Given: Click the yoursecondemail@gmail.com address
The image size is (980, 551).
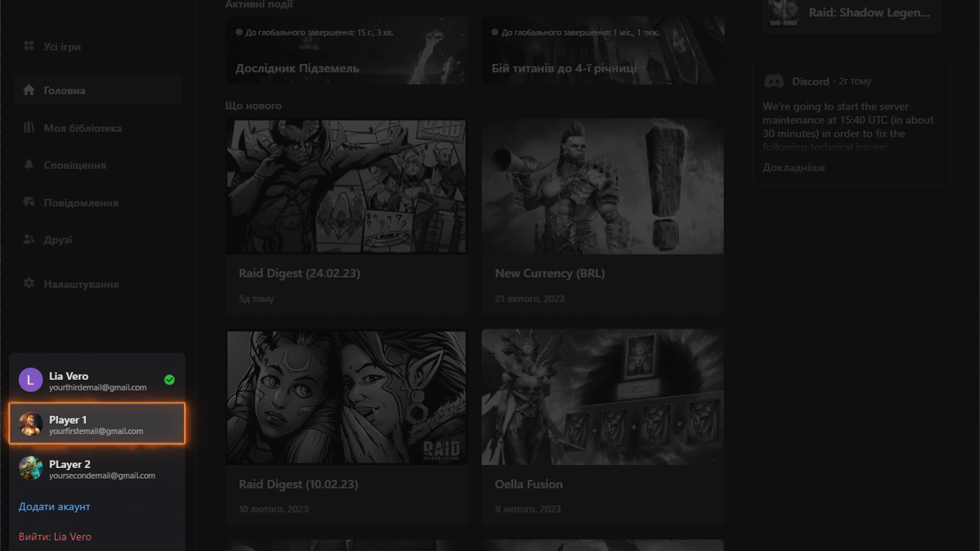Looking at the screenshot, I should [x=102, y=476].
